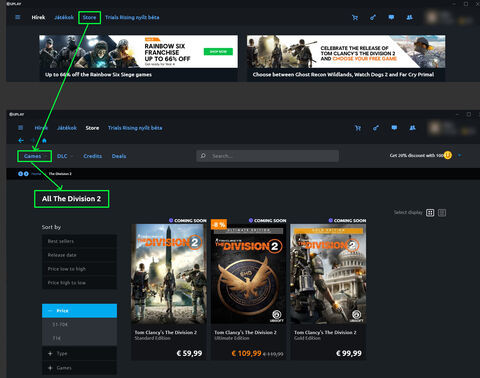Sort by Release date
The width and height of the screenshot is (480, 378).
[79, 255]
